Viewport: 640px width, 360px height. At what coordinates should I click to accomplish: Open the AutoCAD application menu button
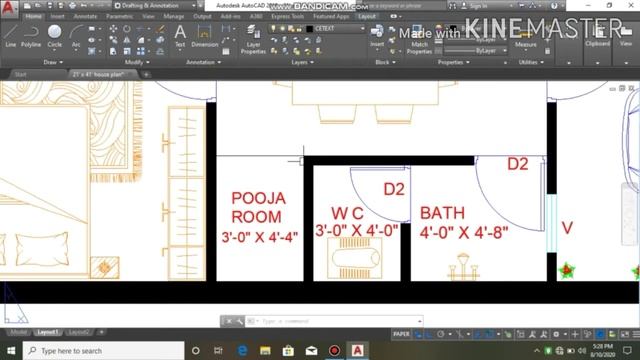point(8,8)
